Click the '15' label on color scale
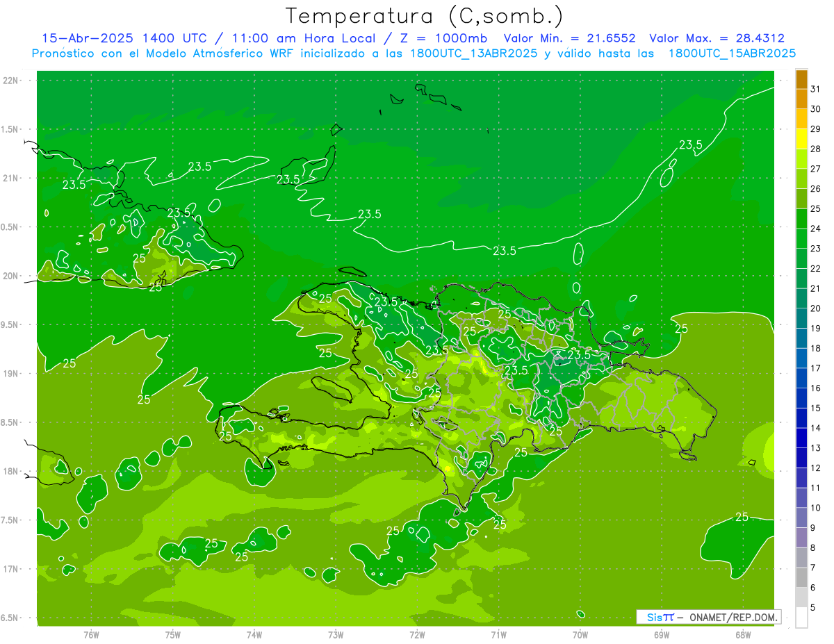The height and width of the screenshot is (644, 834). tap(815, 408)
